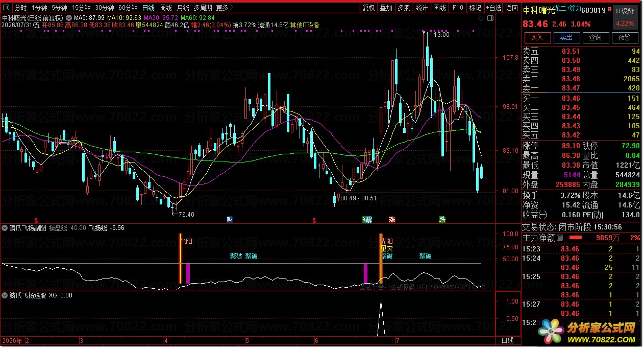Toggle the round expander beside MA5 indicator
Viewport: 644px width, 348px height.
[69, 17]
